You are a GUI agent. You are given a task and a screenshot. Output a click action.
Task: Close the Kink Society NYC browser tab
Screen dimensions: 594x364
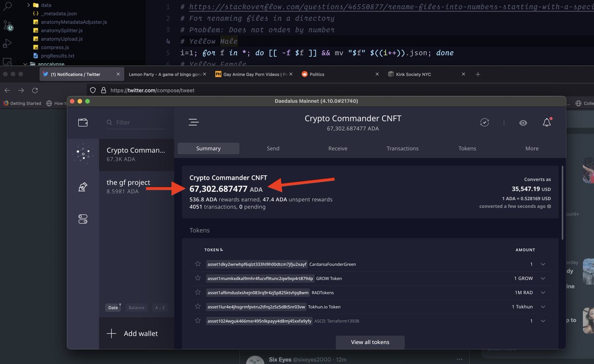click(x=463, y=74)
